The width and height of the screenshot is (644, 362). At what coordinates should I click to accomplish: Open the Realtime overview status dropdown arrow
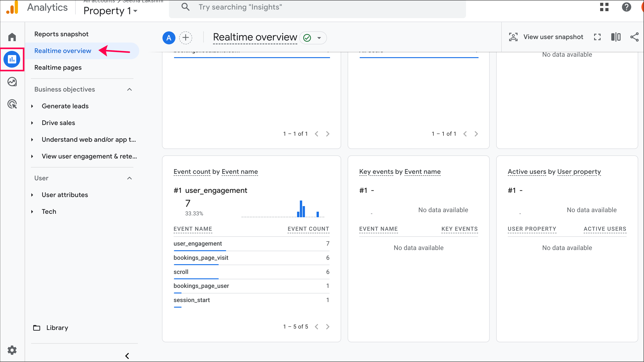click(319, 38)
